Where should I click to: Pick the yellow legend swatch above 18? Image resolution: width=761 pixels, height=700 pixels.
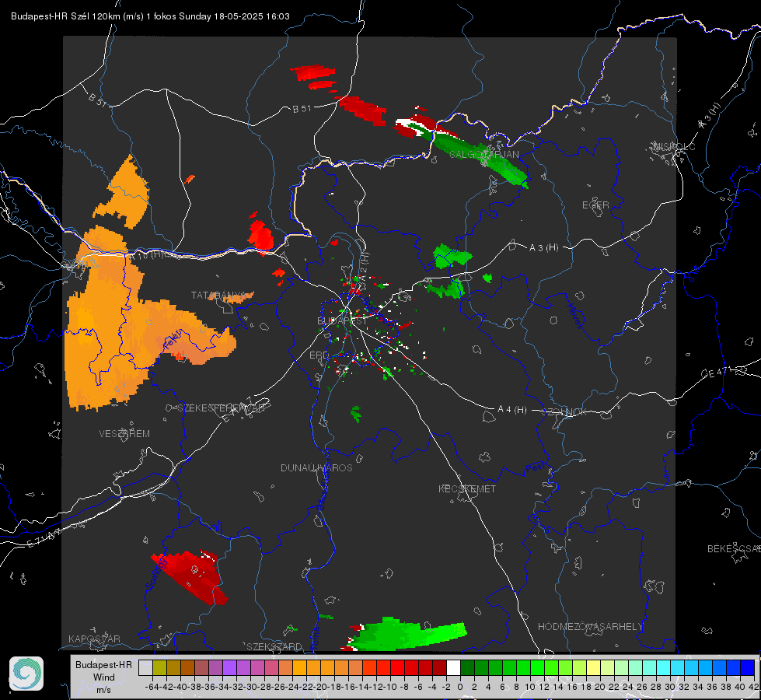pyautogui.click(x=593, y=667)
